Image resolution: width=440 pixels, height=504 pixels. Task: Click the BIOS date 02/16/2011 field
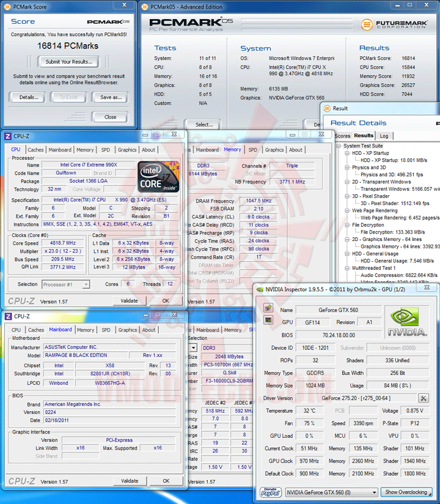click(110, 420)
